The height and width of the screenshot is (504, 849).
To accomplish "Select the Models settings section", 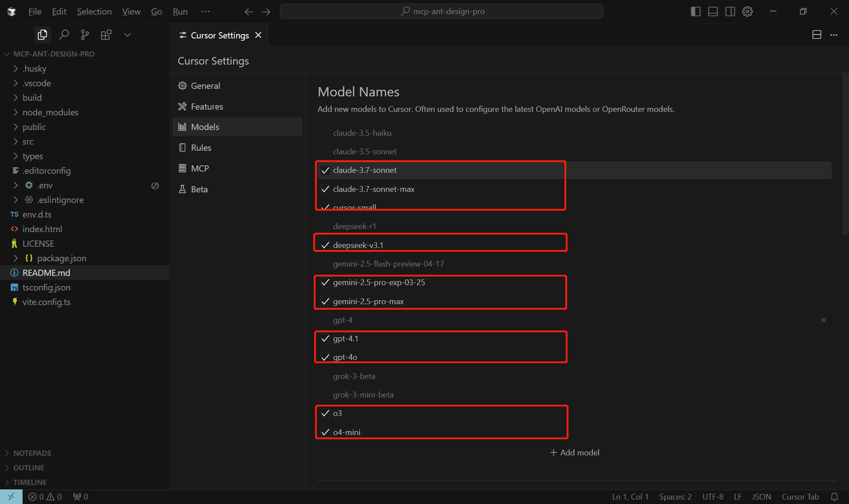I will tap(237, 127).
